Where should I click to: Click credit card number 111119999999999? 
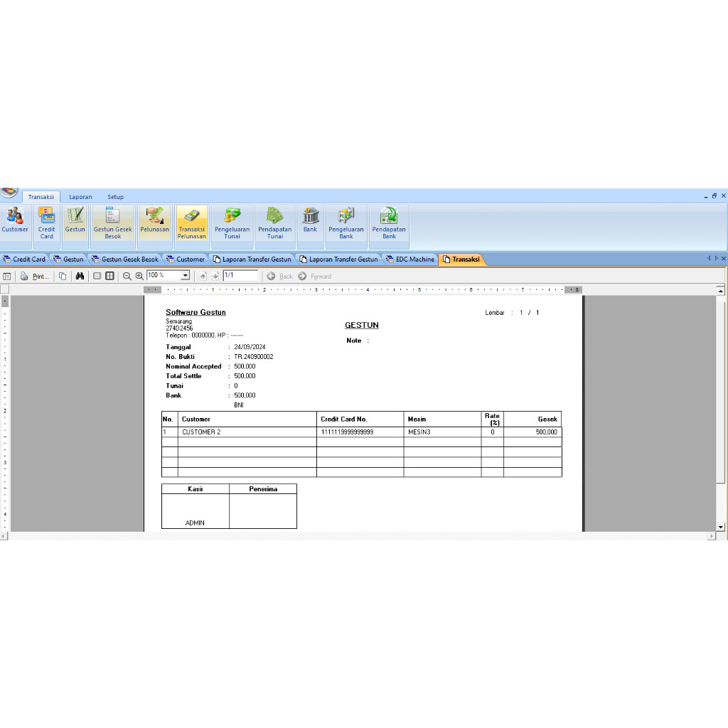347,432
